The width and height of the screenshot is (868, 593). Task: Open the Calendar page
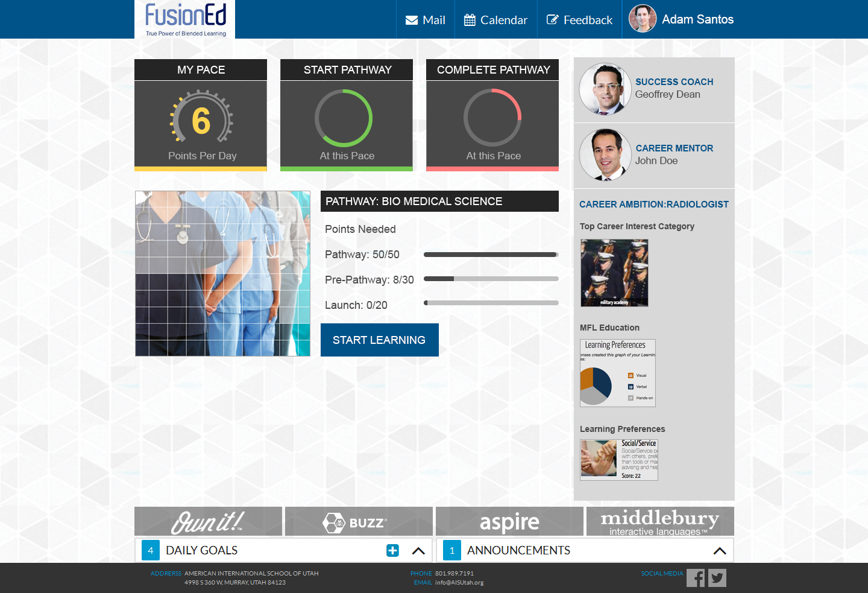[495, 20]
